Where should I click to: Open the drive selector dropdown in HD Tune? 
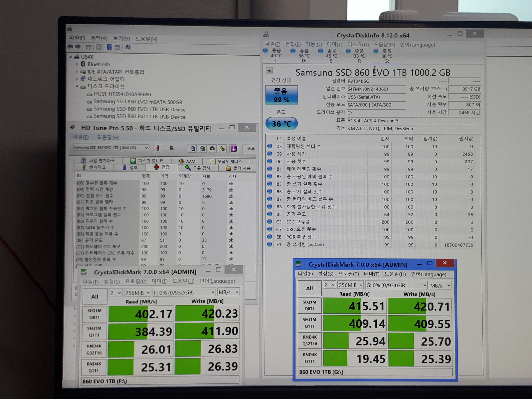click(x=111, y=148)
